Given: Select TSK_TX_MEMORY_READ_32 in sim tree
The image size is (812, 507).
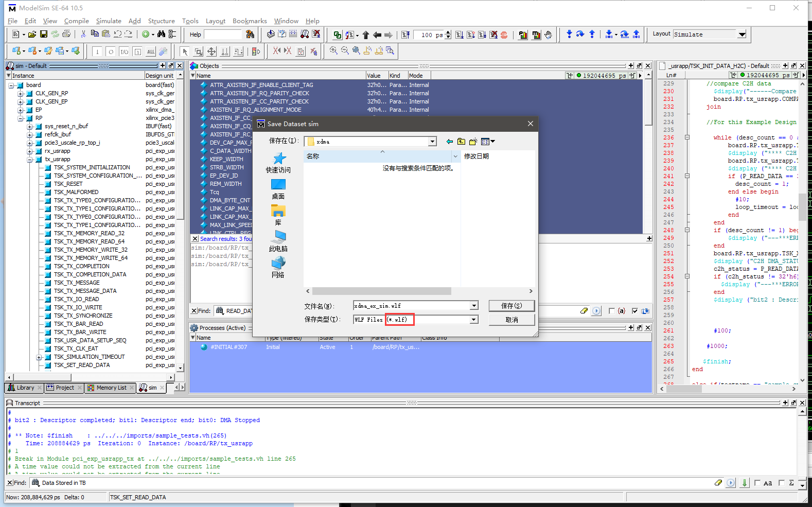Looking at the screenshot, I should [x=90, y=234].
